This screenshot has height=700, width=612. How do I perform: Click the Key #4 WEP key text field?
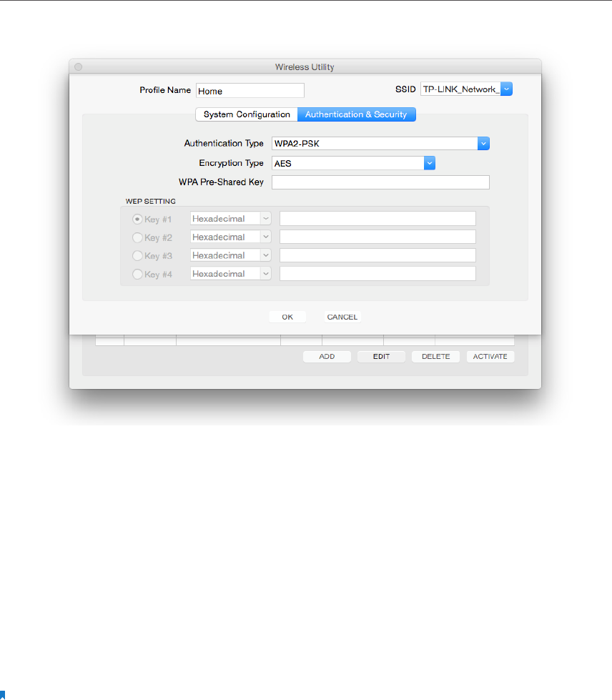point(377,274)
